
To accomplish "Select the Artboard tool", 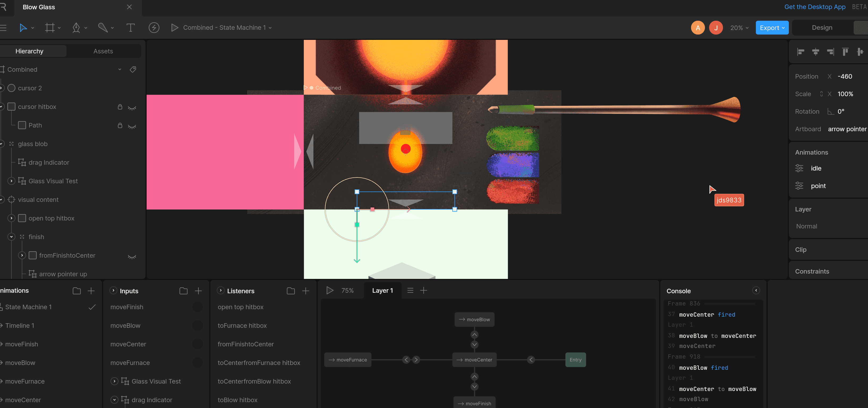I will pyautogui.click(x=50, y=28).
